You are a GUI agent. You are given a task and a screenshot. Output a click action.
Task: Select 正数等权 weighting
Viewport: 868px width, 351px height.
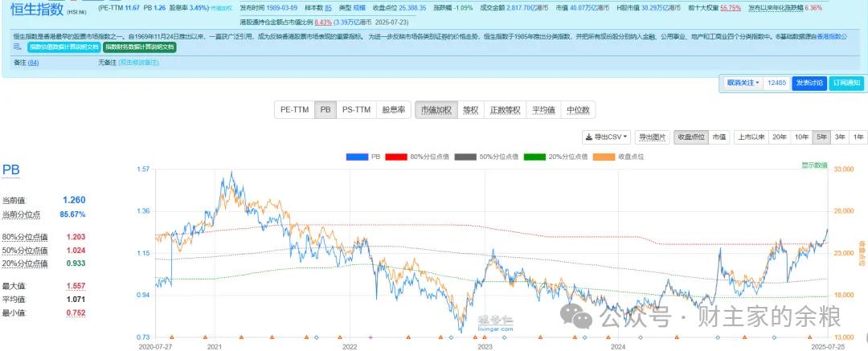pos(505,109)
